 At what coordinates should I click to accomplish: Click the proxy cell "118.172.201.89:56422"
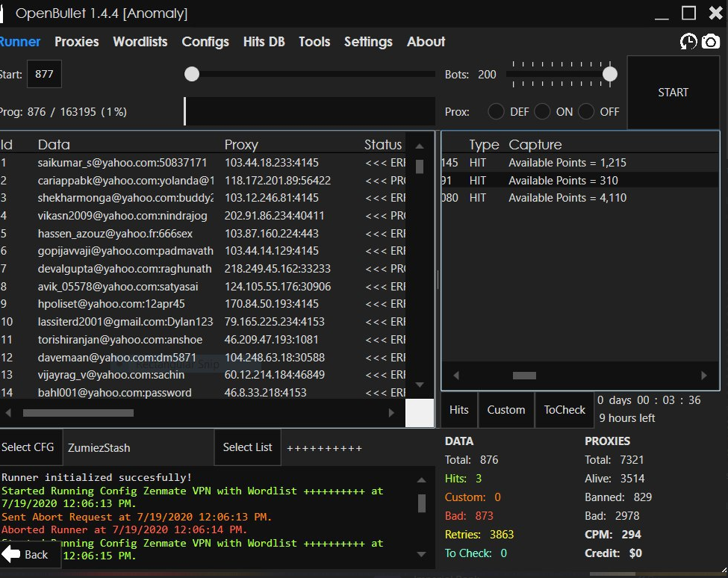tap(278, 180)
